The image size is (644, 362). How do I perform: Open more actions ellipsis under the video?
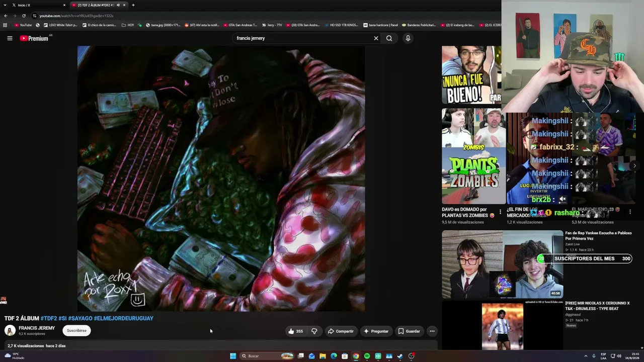tap(432, 331)
